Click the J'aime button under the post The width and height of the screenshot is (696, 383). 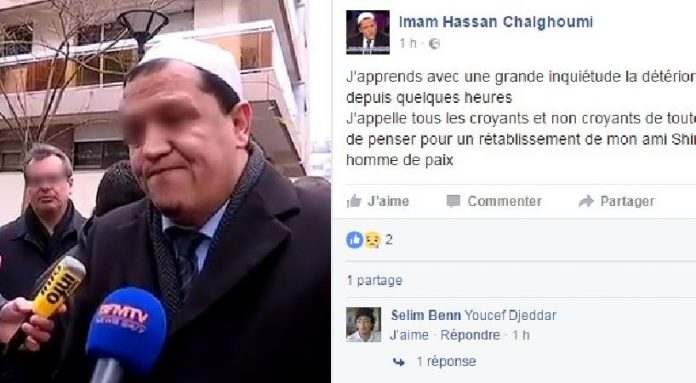tap(378, 201)
